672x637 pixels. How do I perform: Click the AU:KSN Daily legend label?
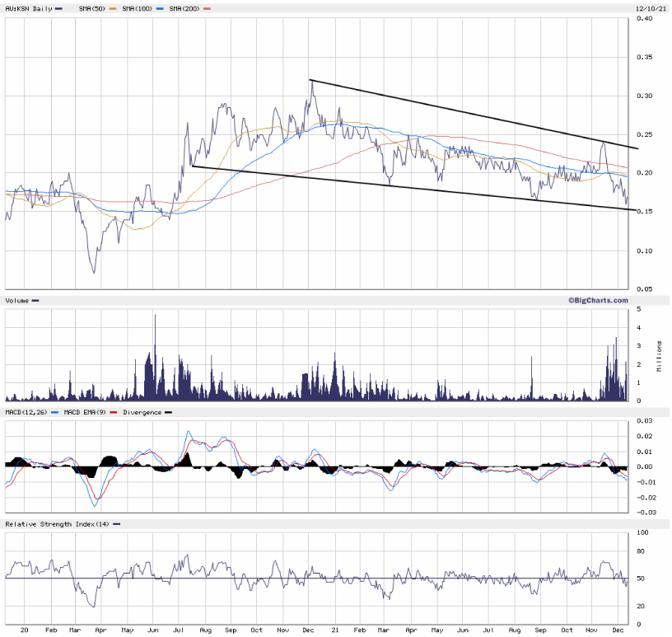coord(27,8)
